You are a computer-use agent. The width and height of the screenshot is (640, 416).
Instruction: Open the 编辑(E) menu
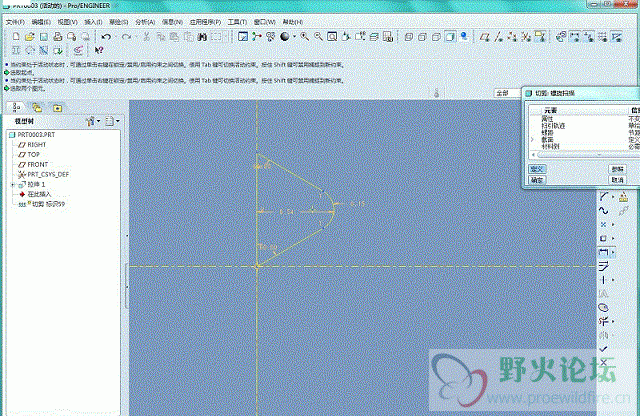[41, 22]
